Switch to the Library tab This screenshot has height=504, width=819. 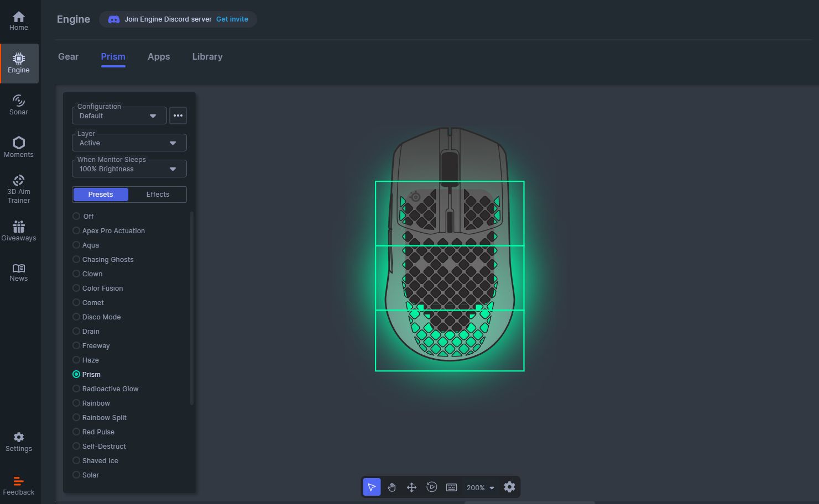[207, 56]
